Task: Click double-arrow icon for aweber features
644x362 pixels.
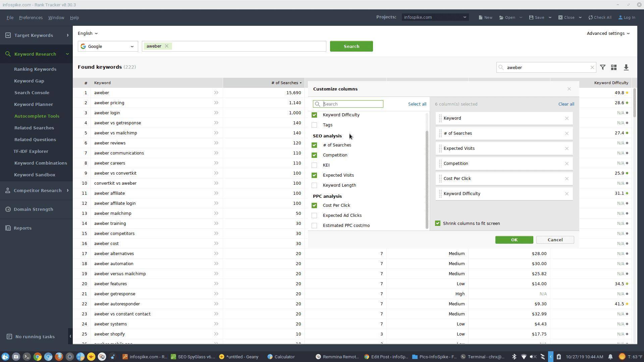Action: click(x=216, y=284)
